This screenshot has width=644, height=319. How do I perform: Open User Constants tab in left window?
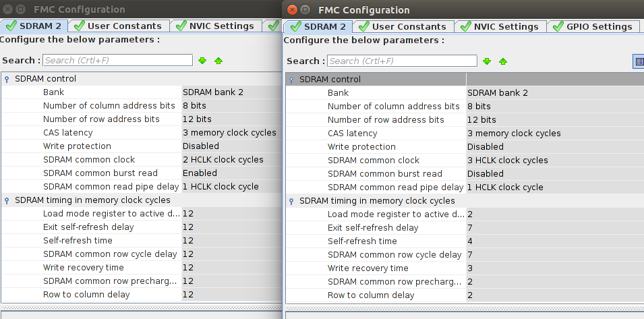click(119, 26)
